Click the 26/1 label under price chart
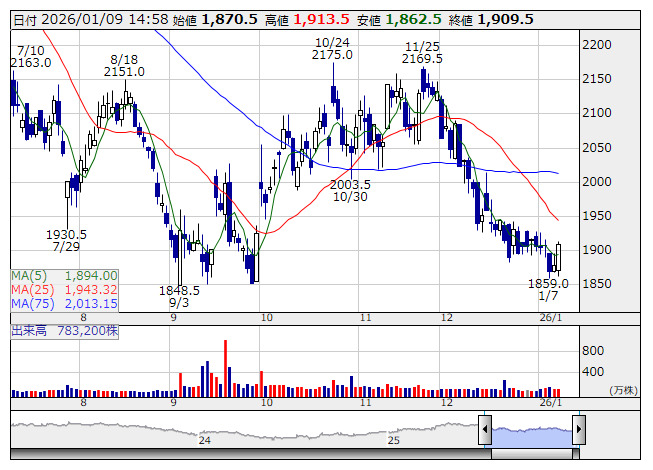 551,318
